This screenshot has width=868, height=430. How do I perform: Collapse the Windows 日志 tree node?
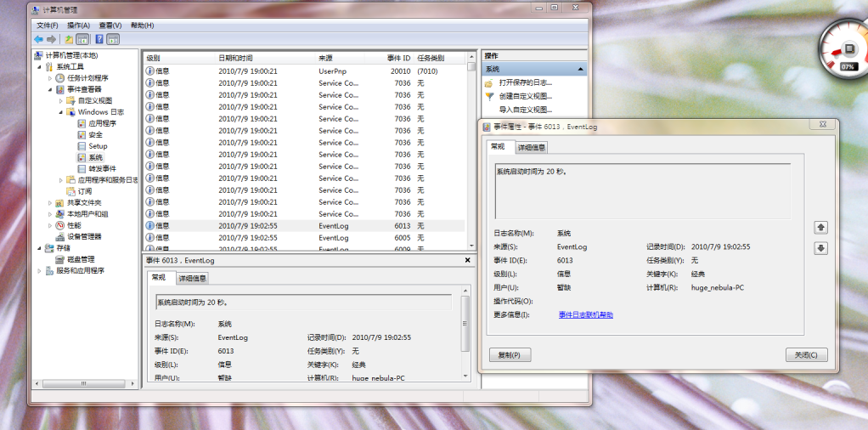[x=61, y=112]
